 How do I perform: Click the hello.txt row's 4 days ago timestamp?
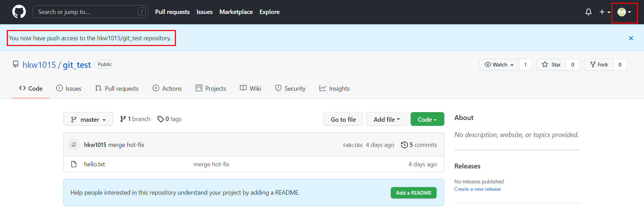pos(423,164)
